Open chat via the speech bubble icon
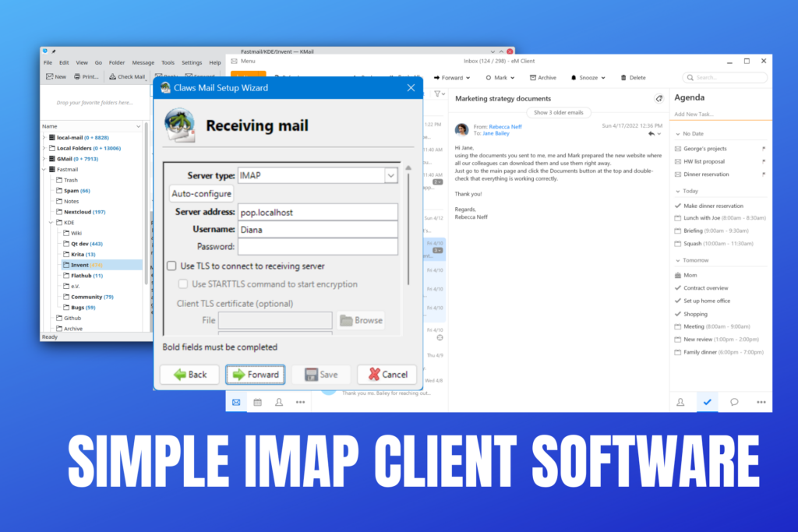This screenshot has width=798, height=532. tap(733, 400)
